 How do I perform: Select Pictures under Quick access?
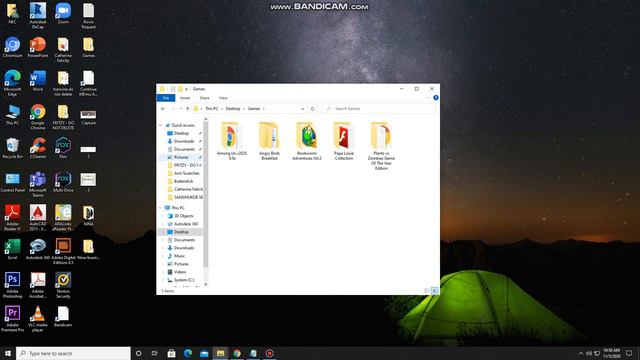(x=181, y=157)
